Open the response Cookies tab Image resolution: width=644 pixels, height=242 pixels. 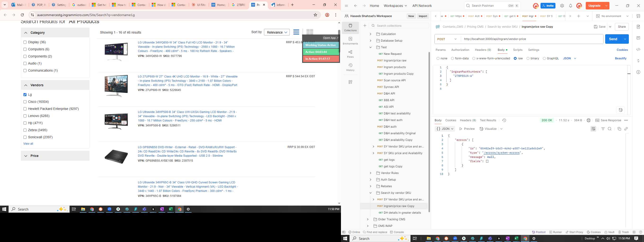[451, 120]
